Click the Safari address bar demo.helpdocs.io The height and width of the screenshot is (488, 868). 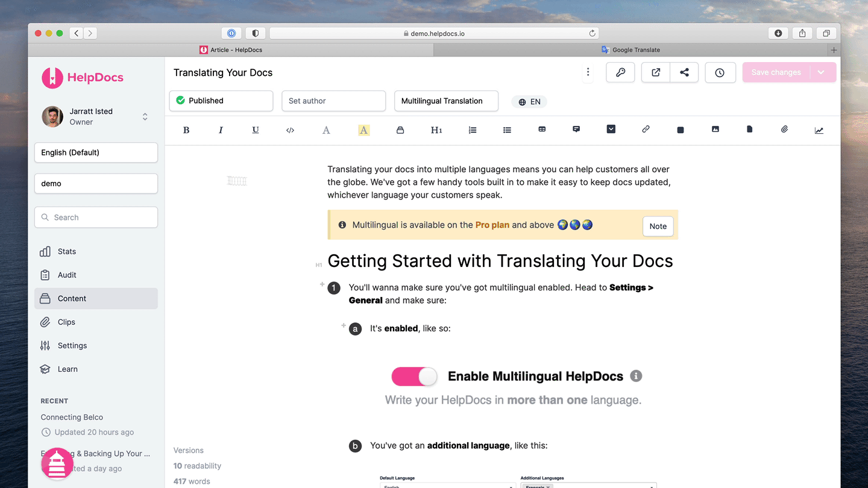click(435, 33)
